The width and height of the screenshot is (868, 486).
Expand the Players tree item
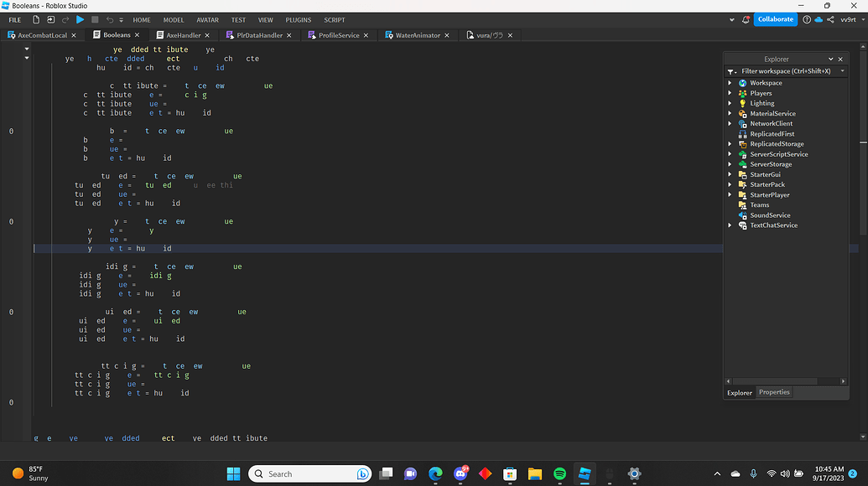tap(730, 93)
